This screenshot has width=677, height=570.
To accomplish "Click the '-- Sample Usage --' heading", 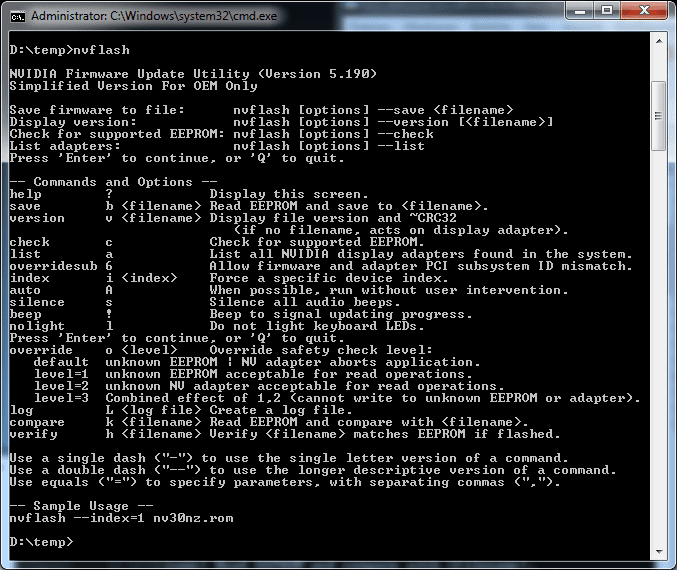I will (x=82, y=506).
